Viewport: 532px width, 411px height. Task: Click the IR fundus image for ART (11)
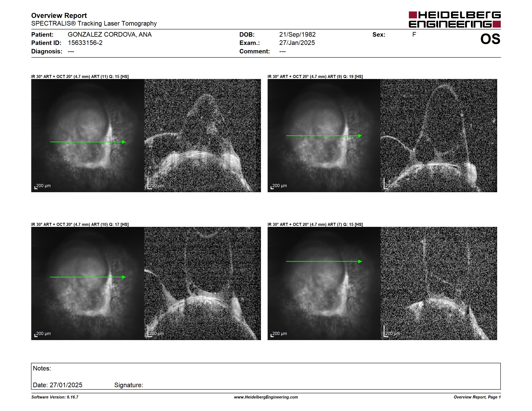point(88,136)
